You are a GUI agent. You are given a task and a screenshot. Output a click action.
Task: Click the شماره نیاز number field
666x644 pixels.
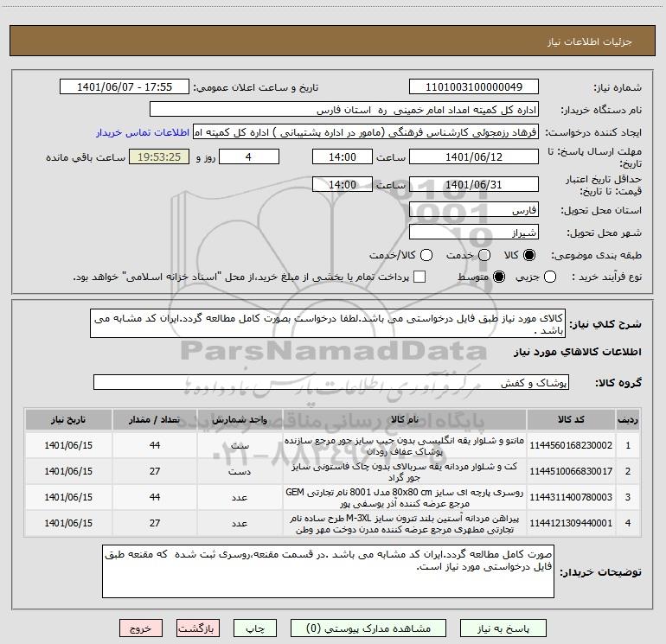tap(474, 86)
